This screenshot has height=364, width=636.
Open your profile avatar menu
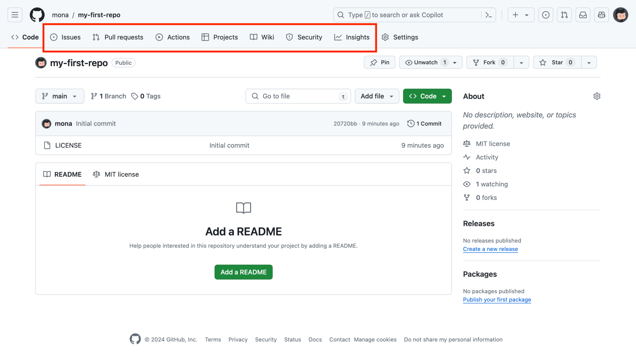tap(620, 15)
